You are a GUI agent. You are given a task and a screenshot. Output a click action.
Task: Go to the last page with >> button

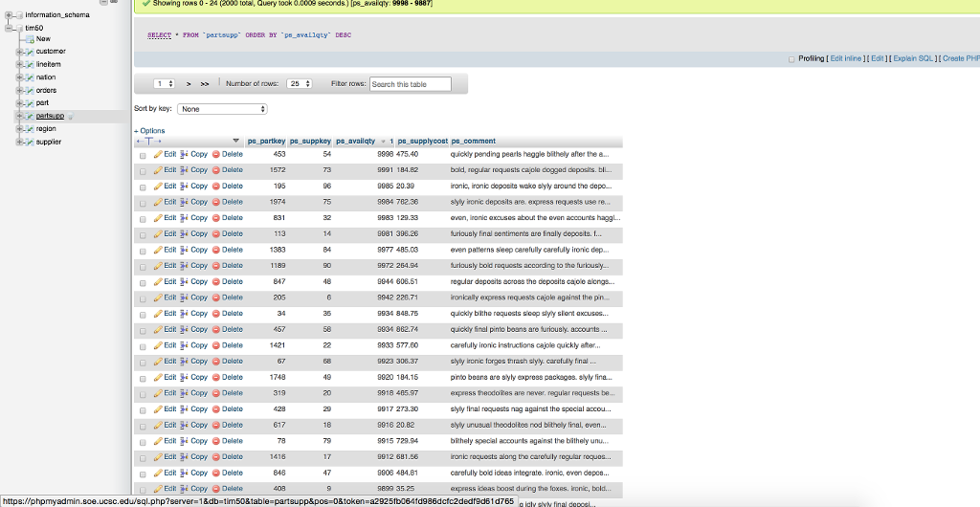204,84
